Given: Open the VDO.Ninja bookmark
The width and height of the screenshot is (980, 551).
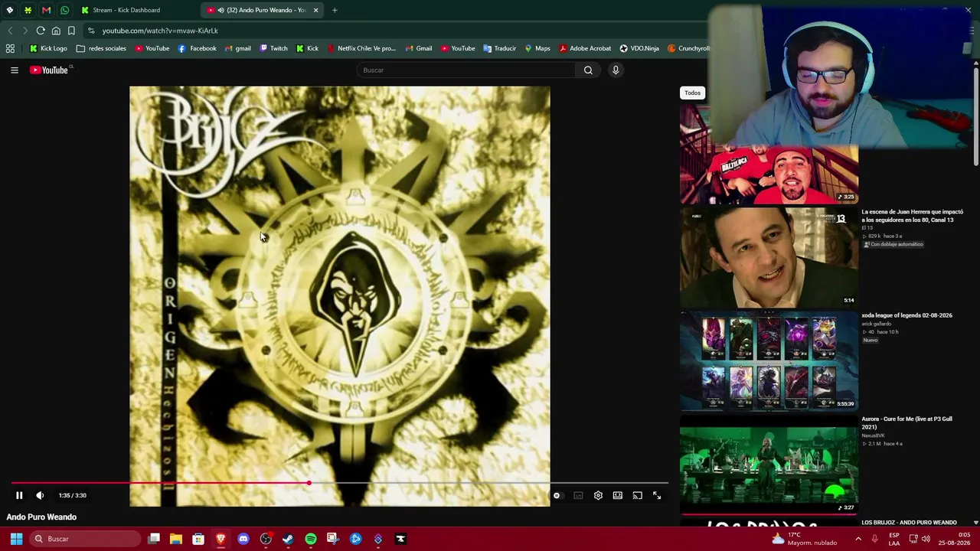Looking at the screenshot, I should (x=639, y=48).
